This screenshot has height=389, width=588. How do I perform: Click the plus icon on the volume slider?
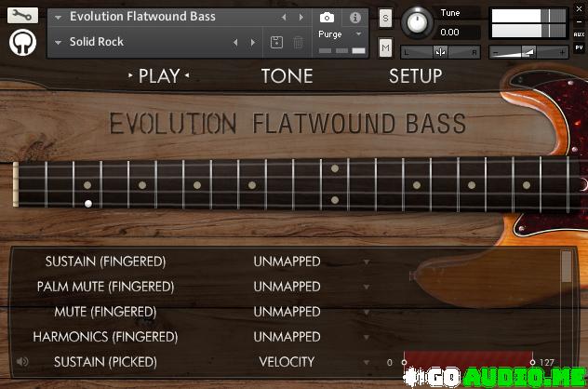pyautogui.click(x=562, y=53)
